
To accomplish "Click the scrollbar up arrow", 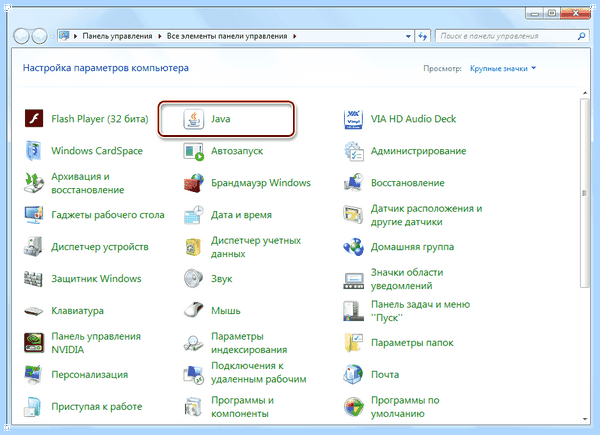I will click(x=585, y=93).
